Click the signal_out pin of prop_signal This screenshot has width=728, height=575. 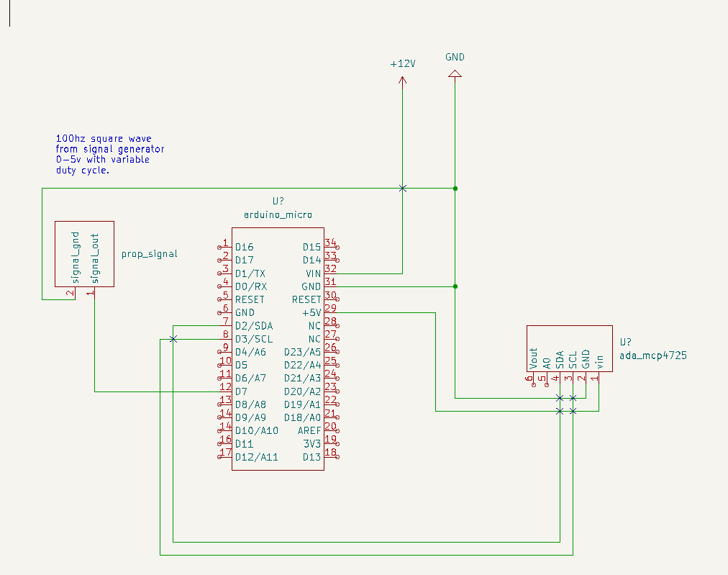click(x=95, y=258)
